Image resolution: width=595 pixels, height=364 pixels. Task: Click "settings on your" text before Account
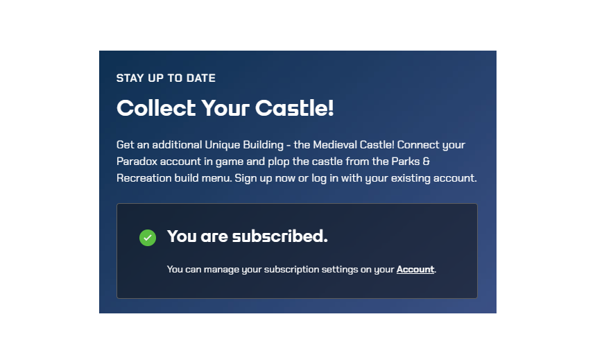click(357, 269)
